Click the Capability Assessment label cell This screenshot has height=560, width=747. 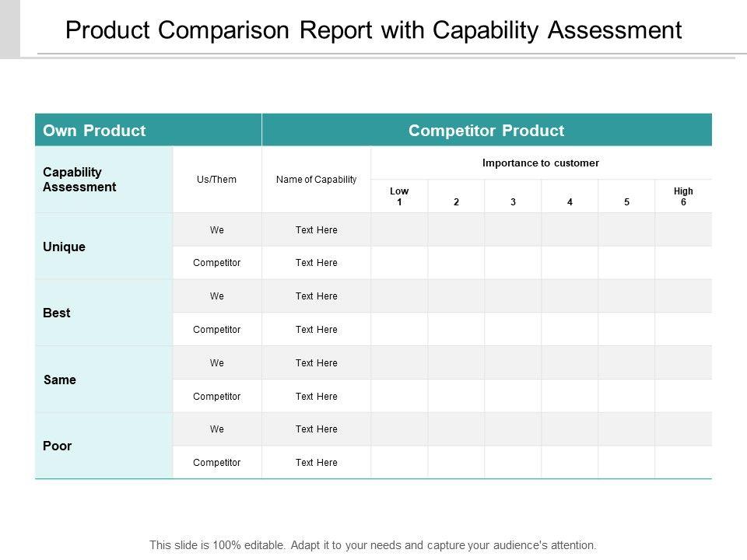pos(79,180)
